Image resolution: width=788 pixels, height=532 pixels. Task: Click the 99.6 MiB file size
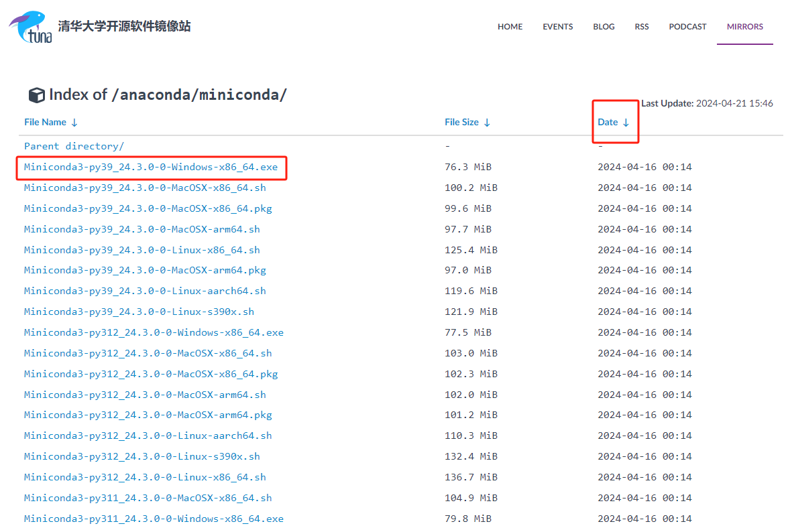point(468,208)
